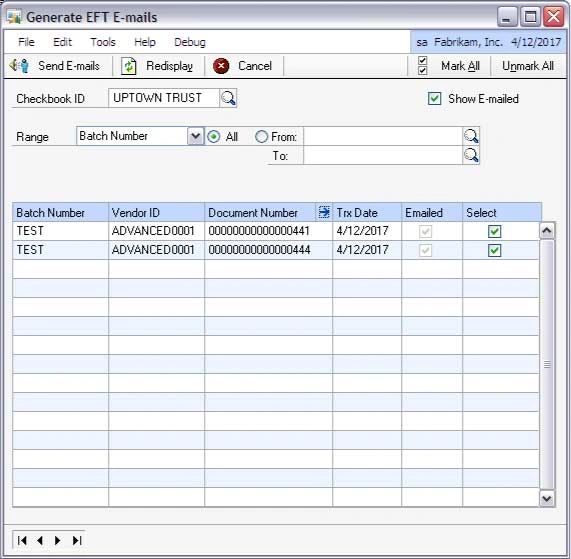Toggle the Show E-mailed checkbox

click(x=434, y=98)
